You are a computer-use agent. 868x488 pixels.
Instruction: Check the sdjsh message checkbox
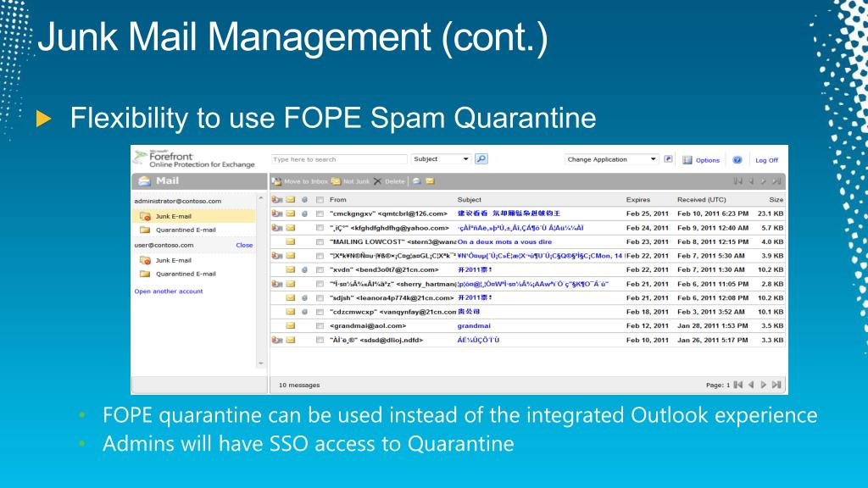pos(320,297)
